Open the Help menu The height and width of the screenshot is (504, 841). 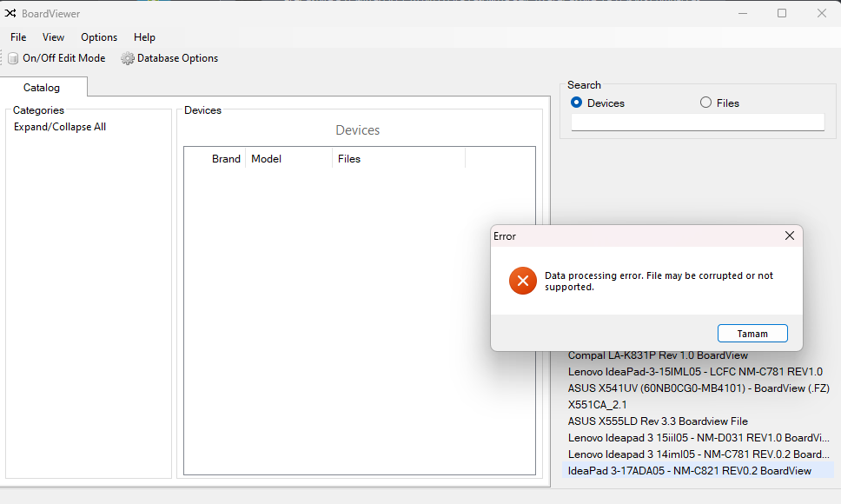click(x=144, y=37)
